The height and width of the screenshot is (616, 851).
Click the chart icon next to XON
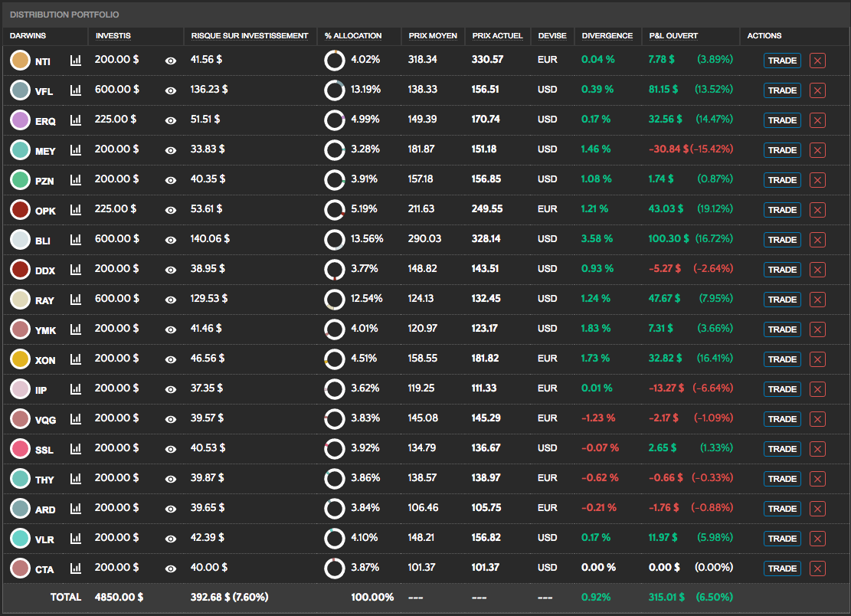pos(75,359)
